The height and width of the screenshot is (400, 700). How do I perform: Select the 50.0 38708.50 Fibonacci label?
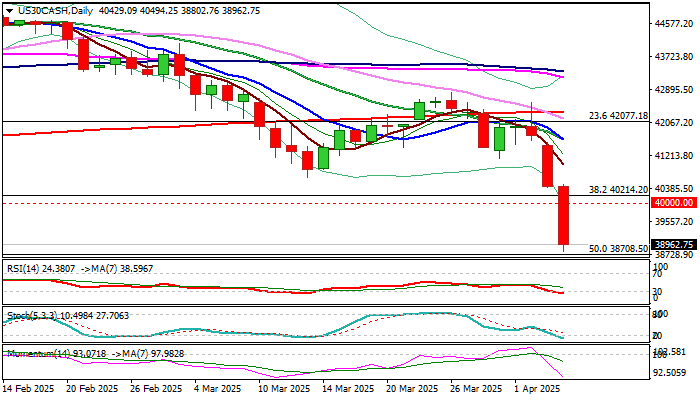618,249
